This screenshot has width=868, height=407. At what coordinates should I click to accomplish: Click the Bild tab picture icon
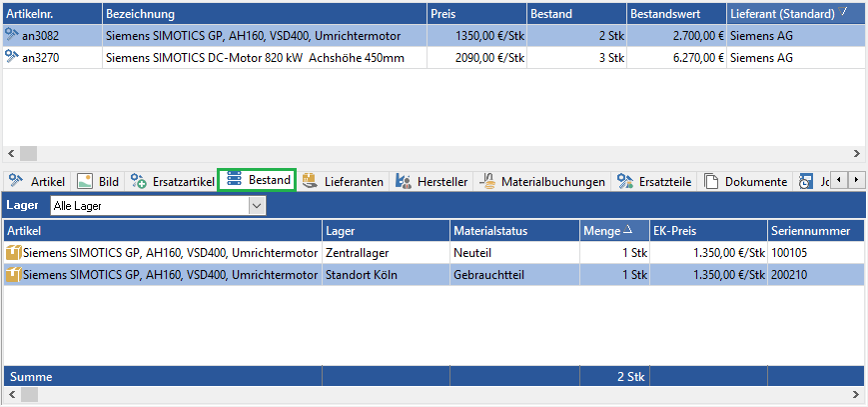pos(85,181)
